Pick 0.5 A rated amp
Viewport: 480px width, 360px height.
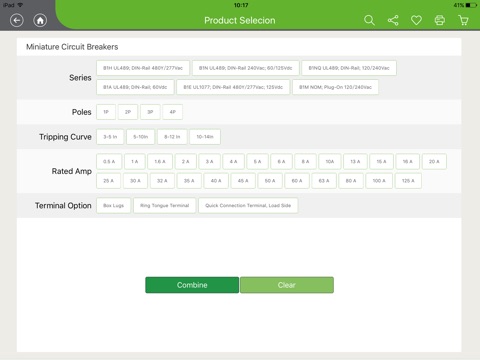(x=109, y=162)
